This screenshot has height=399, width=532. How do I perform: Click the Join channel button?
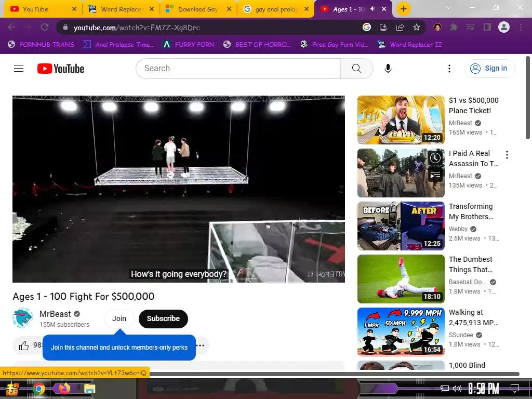click(x=119, y=318)
